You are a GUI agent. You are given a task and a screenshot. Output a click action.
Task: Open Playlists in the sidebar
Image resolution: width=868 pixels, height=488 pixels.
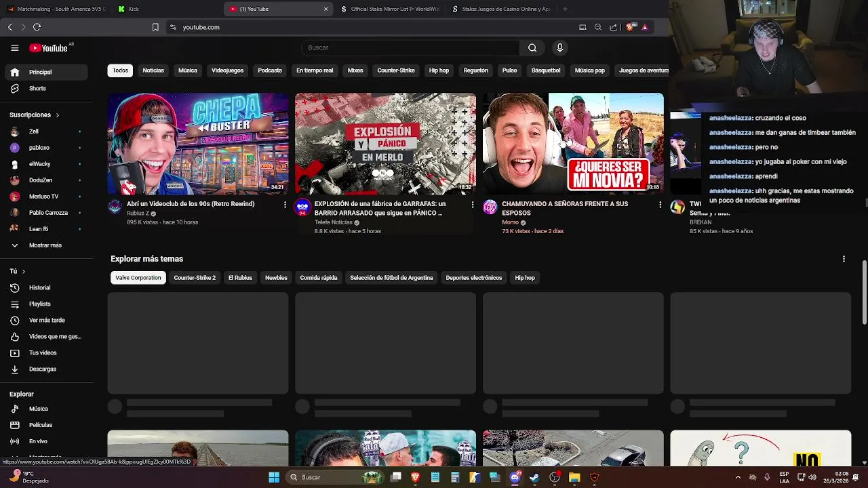point(46,304)
